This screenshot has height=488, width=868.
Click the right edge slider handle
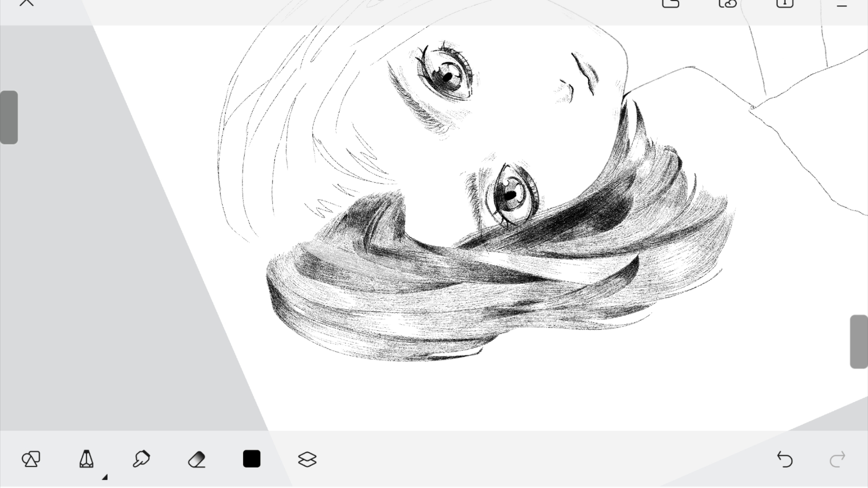point(859,342)
